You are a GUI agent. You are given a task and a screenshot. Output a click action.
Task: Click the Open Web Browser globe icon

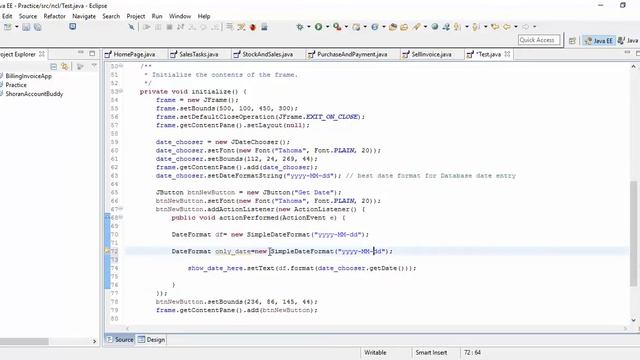click(x=435, y=27)
